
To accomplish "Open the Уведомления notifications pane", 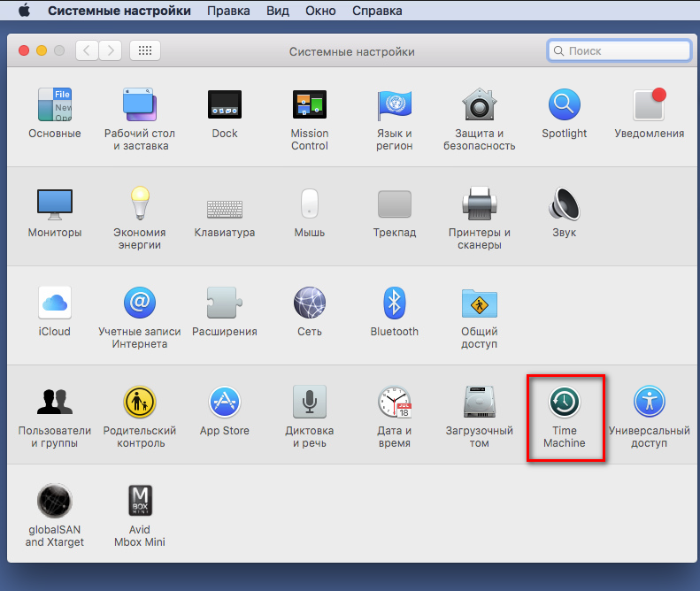I will pyautogui.click(x=649, y=106).
